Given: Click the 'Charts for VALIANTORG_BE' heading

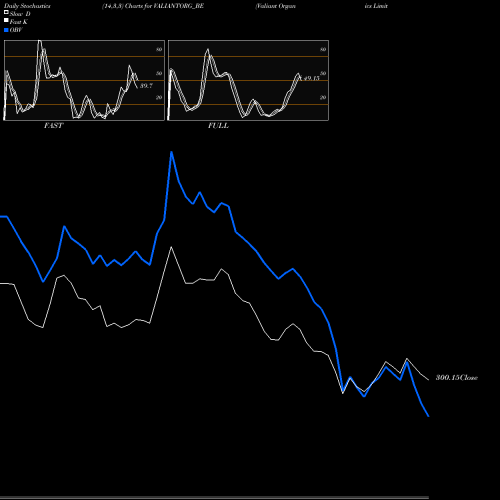Looking at the screenshot, I should point(164,6).
